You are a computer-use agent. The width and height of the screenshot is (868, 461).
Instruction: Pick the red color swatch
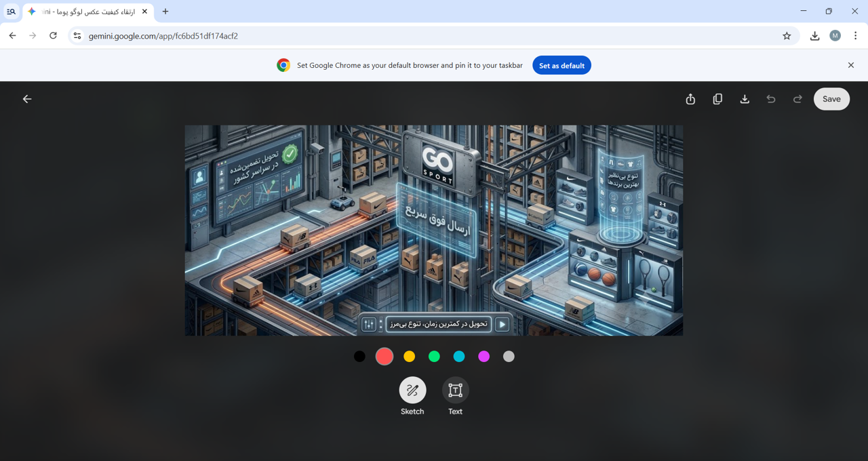coord(384,357)
